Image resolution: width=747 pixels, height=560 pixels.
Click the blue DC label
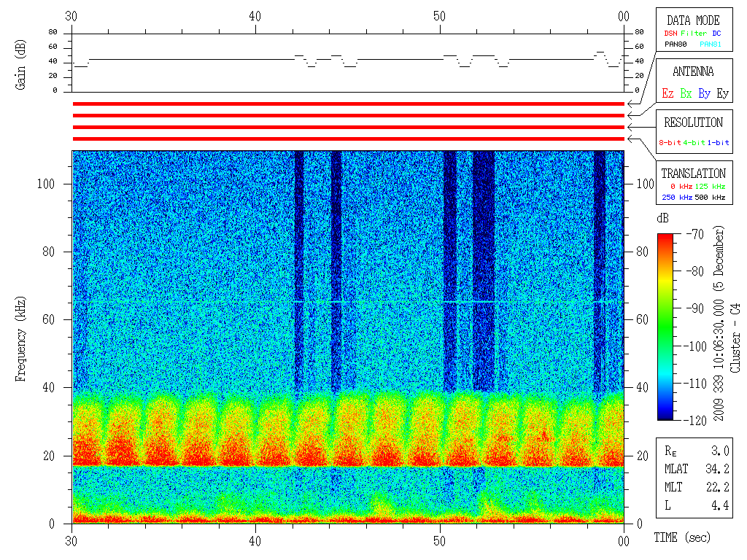pyautogui.click(x=716, y=34)
